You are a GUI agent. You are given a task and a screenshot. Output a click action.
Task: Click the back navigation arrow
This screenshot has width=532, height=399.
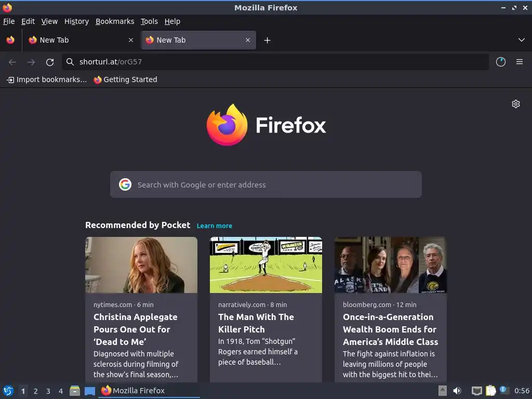12,62
